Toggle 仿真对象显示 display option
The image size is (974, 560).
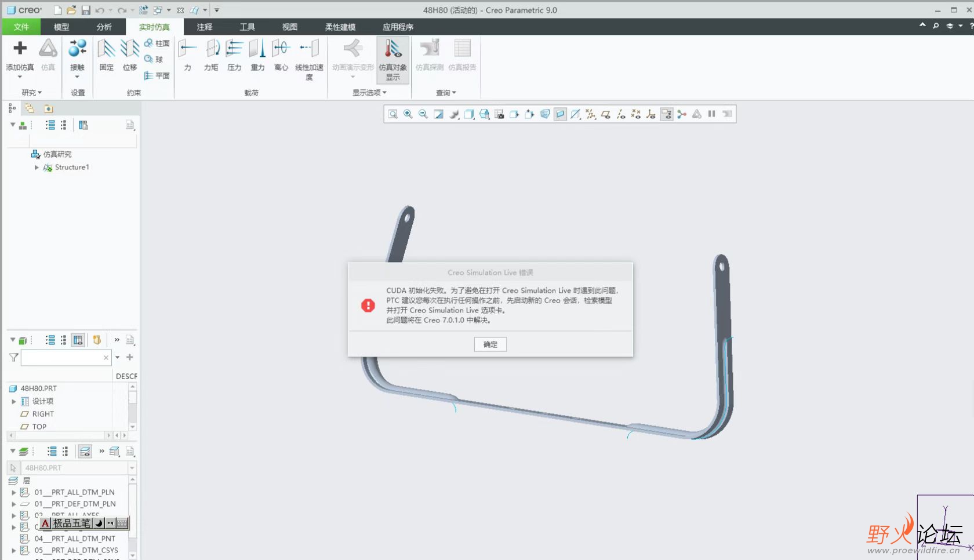point(392,60)
